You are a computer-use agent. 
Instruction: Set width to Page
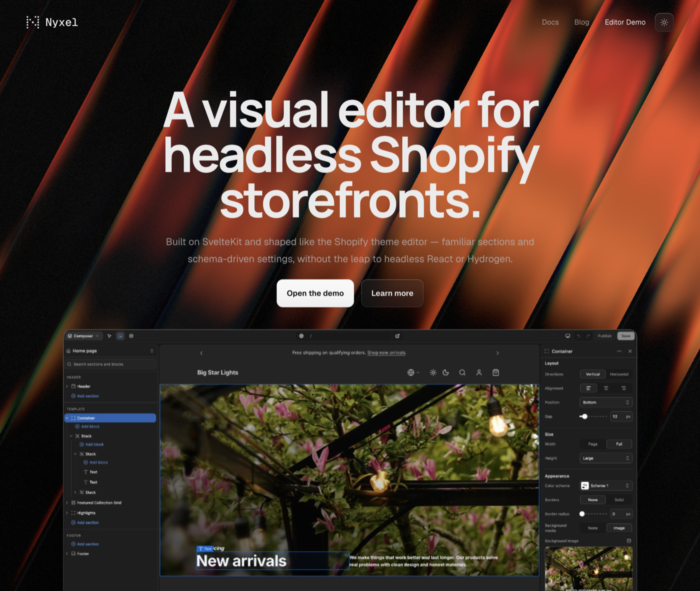[593, 444]
